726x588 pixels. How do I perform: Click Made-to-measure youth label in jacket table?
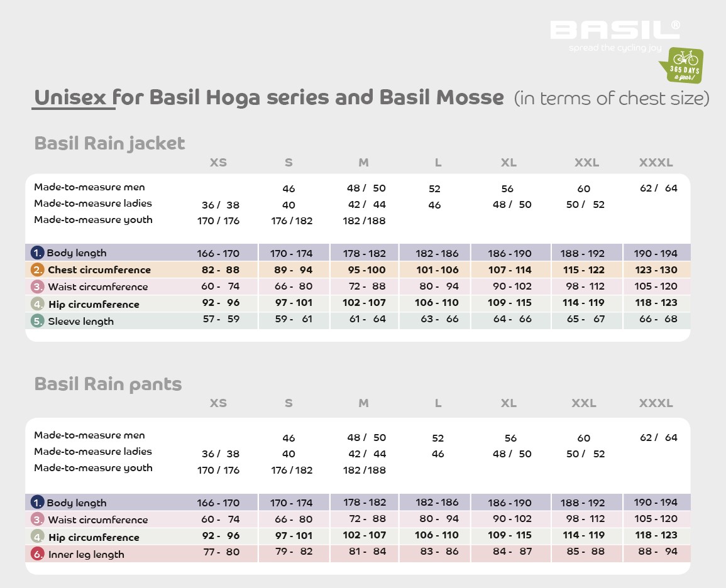[x=93, y=220]
